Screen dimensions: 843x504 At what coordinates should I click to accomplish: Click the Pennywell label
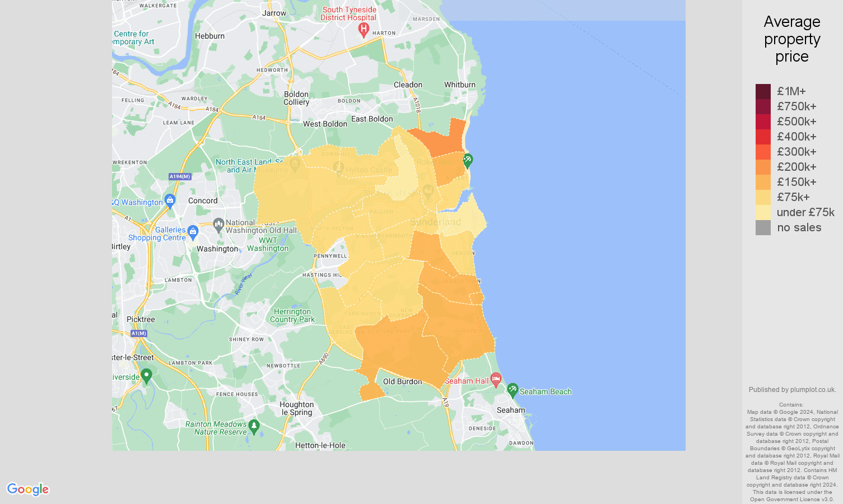click(330, 256)
